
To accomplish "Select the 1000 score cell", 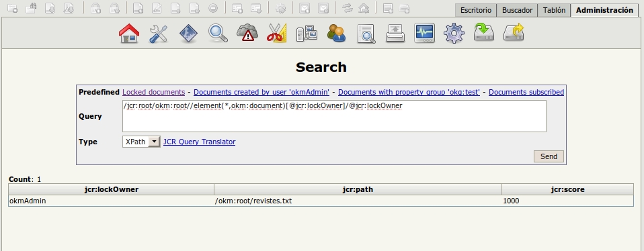I will click(x=567, y=201).
